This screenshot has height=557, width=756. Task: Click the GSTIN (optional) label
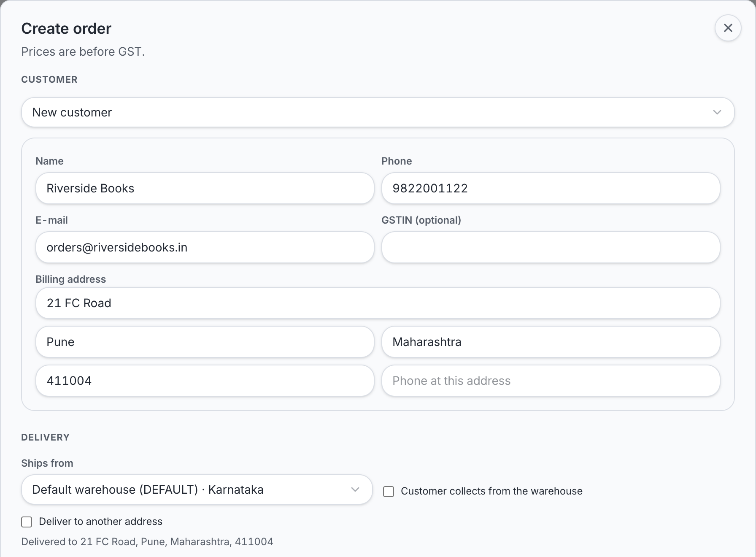tap(421, 220)
